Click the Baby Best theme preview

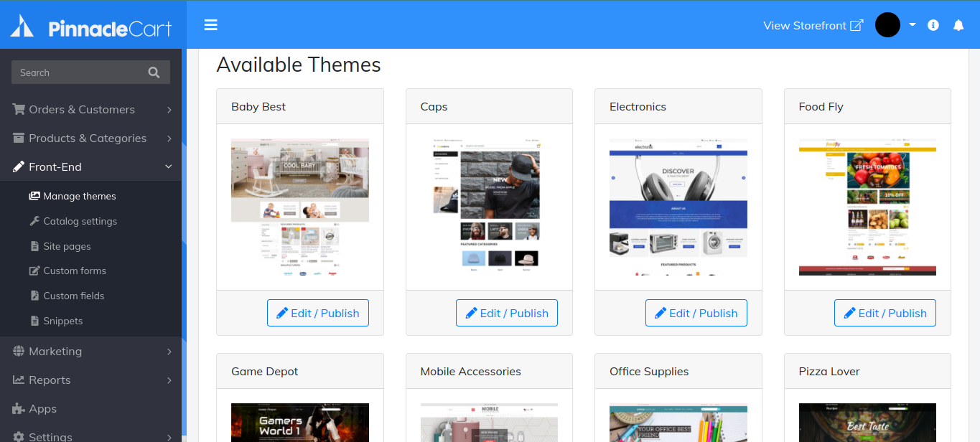(x=300, y=207)
